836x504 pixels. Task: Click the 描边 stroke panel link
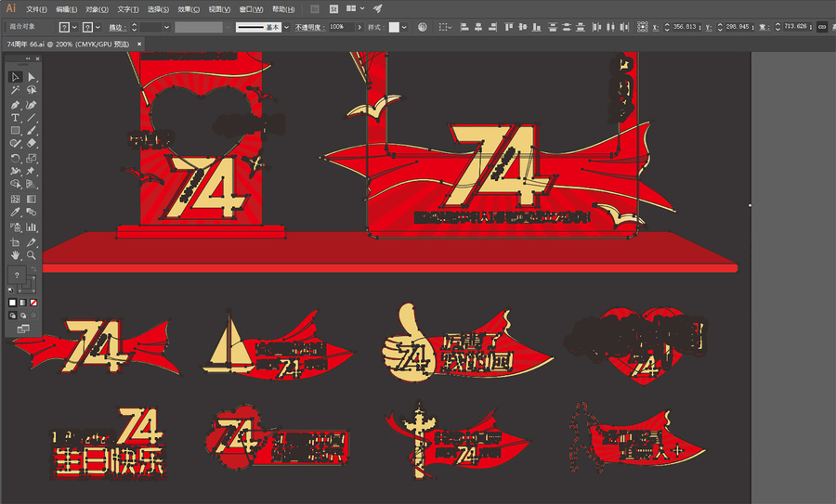(117, 27)
